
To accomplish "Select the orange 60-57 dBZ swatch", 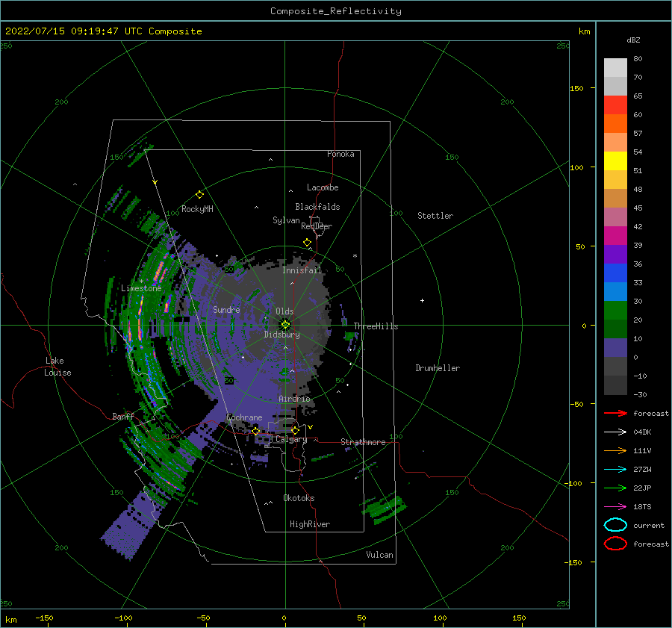I will (x=615, y=124).
